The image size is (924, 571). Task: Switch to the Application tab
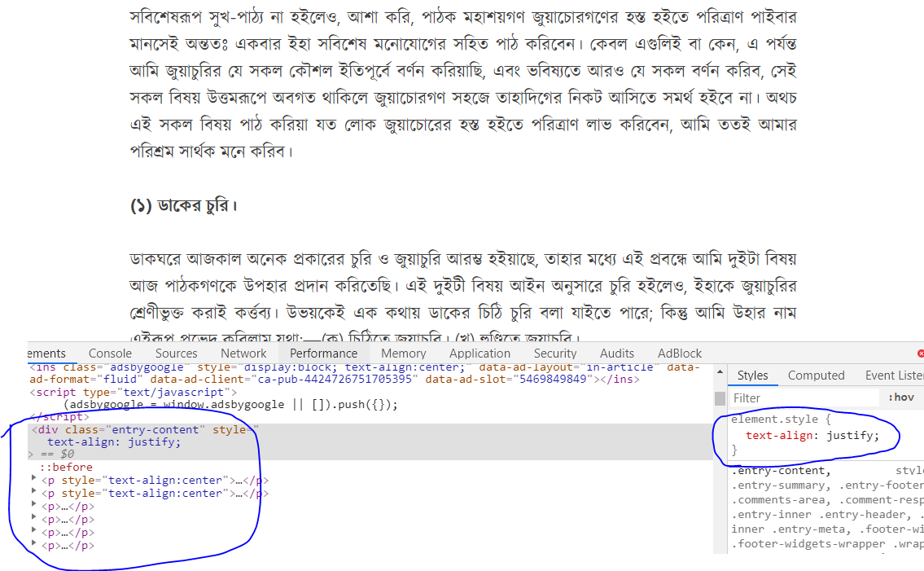pyautogui.click(x=480, y=354)
